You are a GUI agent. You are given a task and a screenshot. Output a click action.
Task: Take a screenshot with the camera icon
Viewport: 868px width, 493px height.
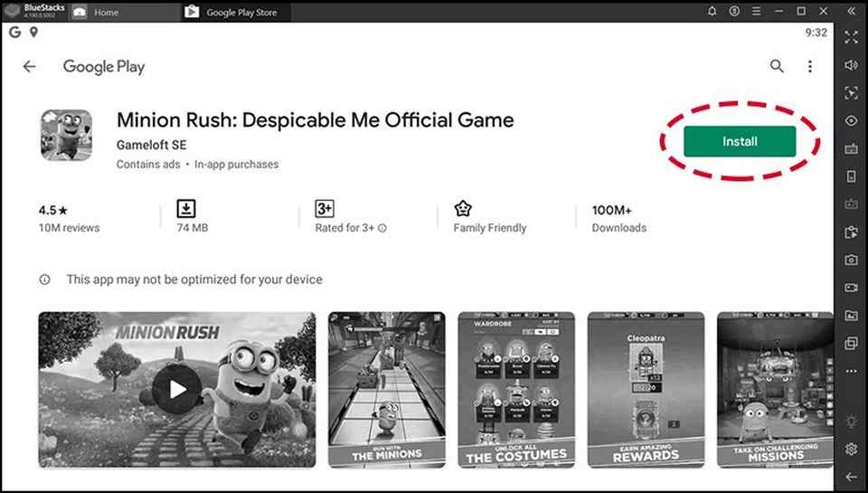852,260
